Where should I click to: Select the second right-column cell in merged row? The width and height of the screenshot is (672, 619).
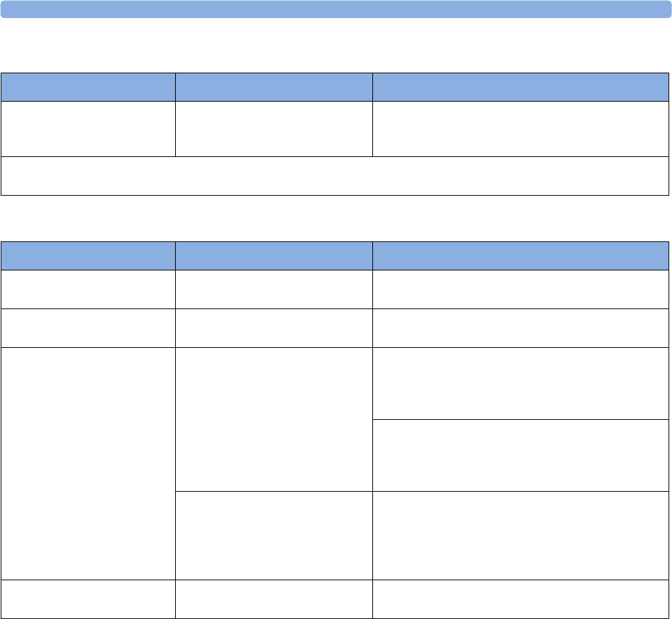pos(520,455)
